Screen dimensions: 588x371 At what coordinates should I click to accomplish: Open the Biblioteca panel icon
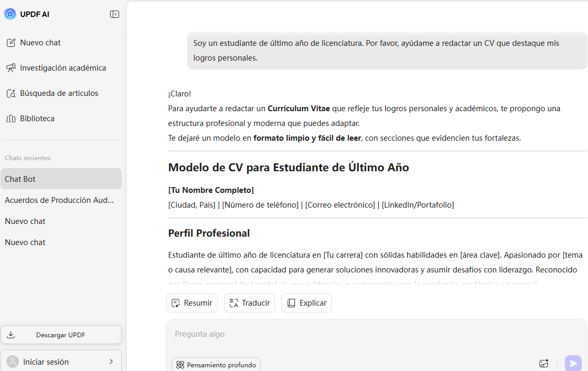(11, 118)
